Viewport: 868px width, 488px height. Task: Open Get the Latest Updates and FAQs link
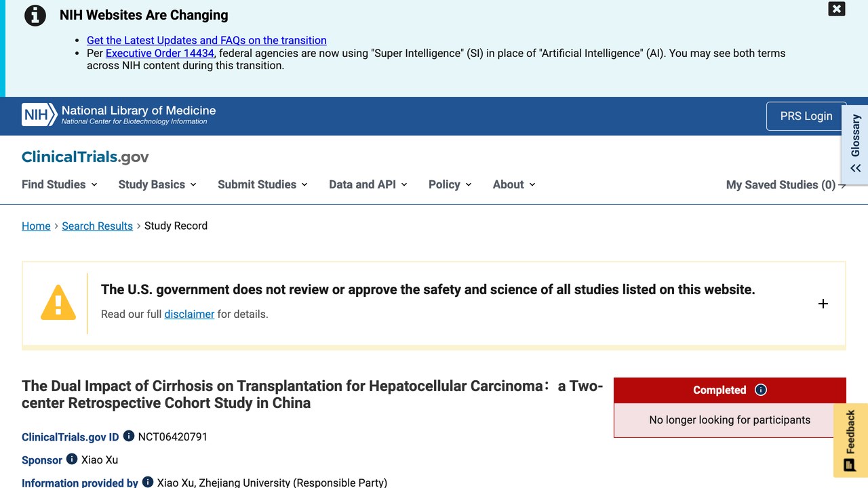(x=207, y=41)
